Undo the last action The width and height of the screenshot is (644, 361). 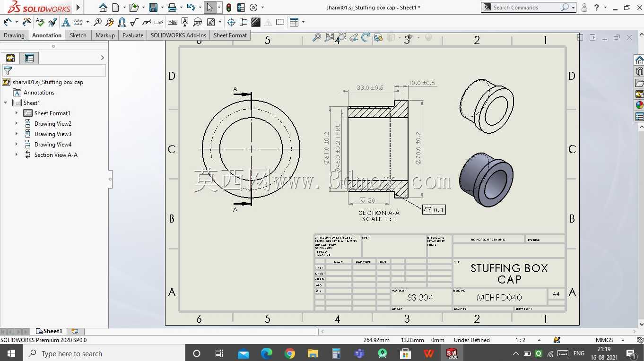[191, 8]
